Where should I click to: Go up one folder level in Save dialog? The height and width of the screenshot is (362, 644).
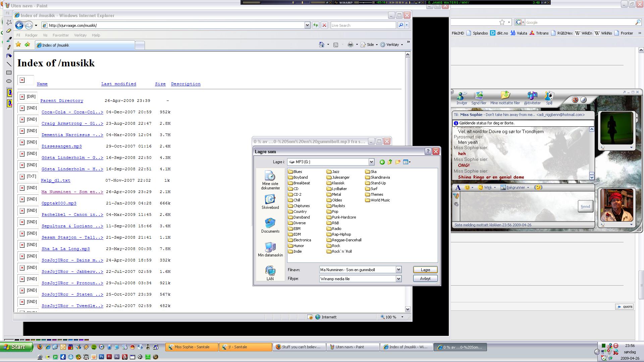pos(390,162)
